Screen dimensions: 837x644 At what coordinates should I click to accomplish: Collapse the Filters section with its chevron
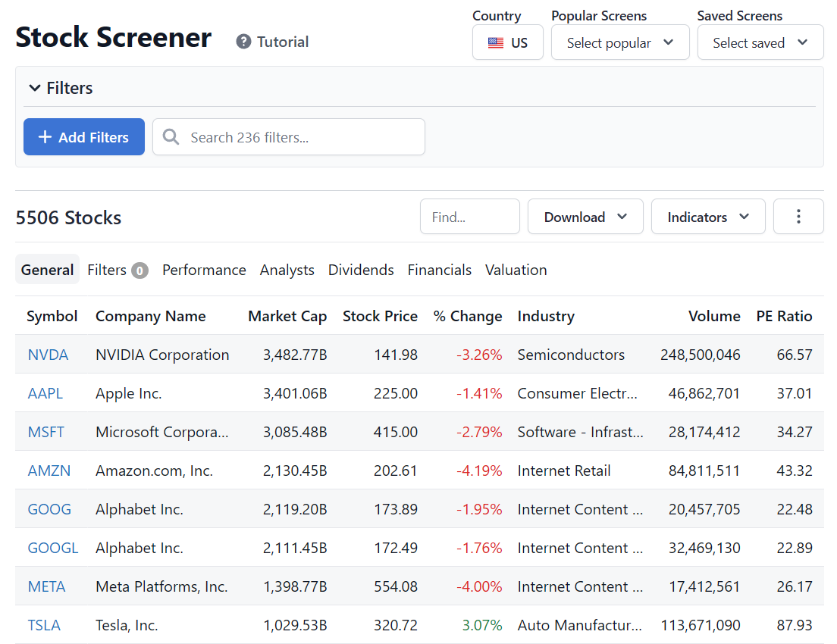point(35,88)
